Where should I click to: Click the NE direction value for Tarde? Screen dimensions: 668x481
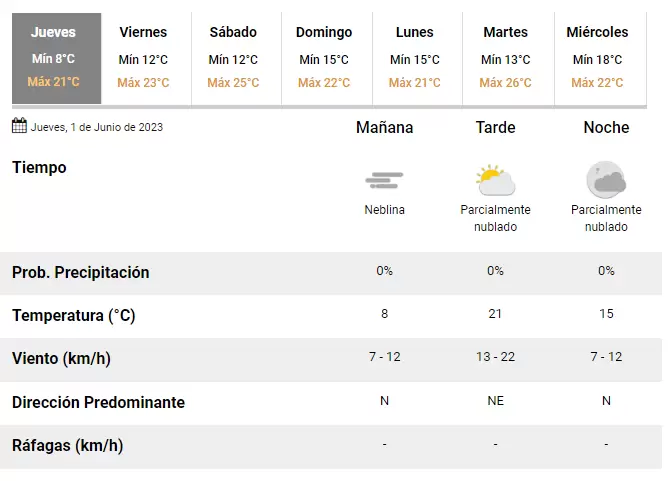(495, 401)
